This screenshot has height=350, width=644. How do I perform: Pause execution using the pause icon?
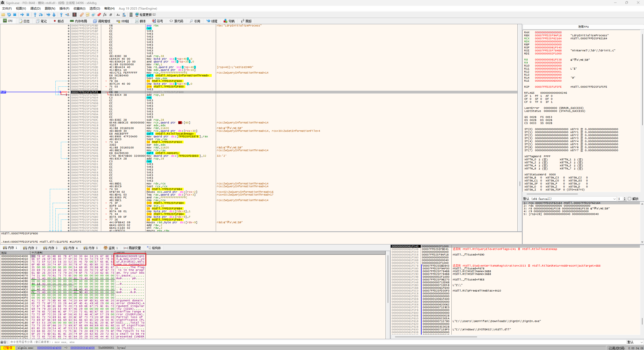28,14
